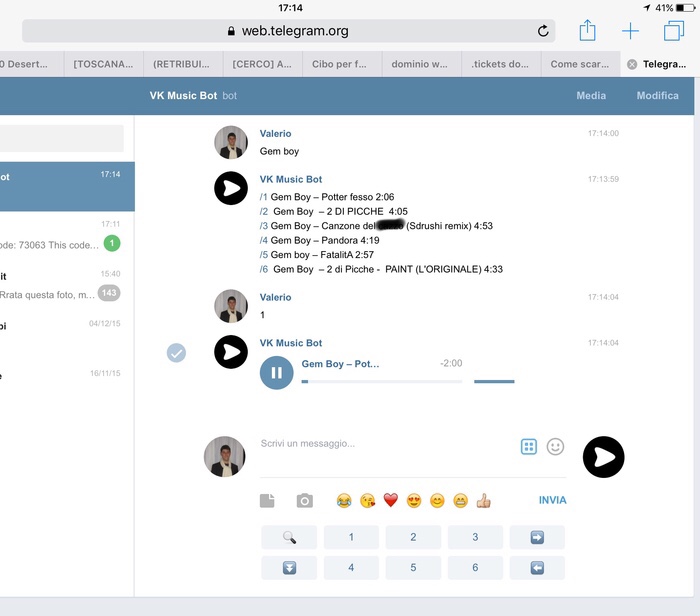Viewport: 700px width, 616px height.
Task: Click the magnifier search keyboard button
Action: 289,537
